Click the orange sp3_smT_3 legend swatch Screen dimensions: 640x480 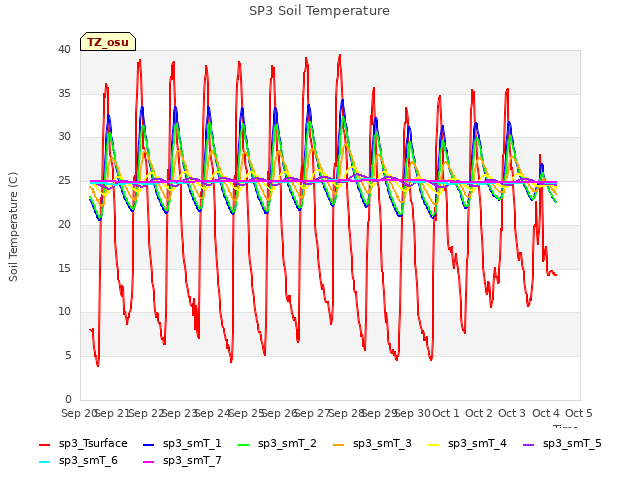[339, 444]
